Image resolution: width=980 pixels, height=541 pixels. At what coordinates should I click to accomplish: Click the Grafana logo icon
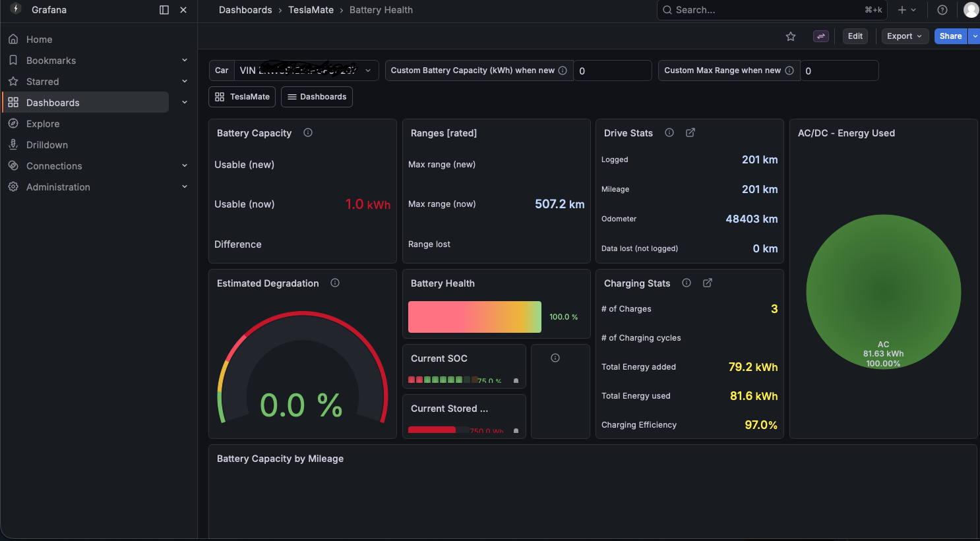(x=16, y=9)
